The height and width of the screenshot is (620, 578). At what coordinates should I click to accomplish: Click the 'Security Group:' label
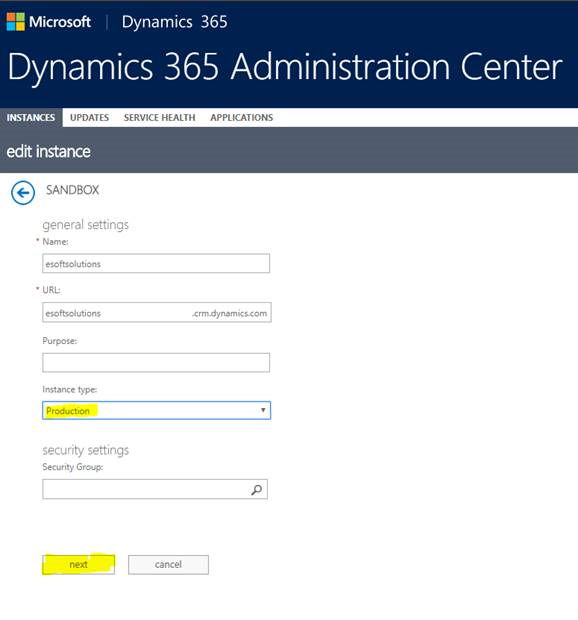click(x=73, y=467)
